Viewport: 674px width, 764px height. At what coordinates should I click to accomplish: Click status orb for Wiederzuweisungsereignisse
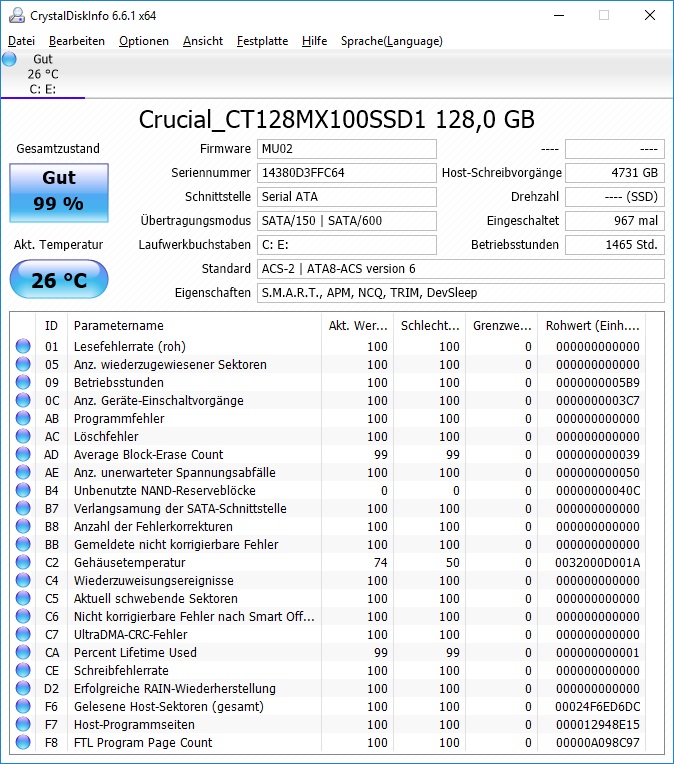tap(23, 580)
